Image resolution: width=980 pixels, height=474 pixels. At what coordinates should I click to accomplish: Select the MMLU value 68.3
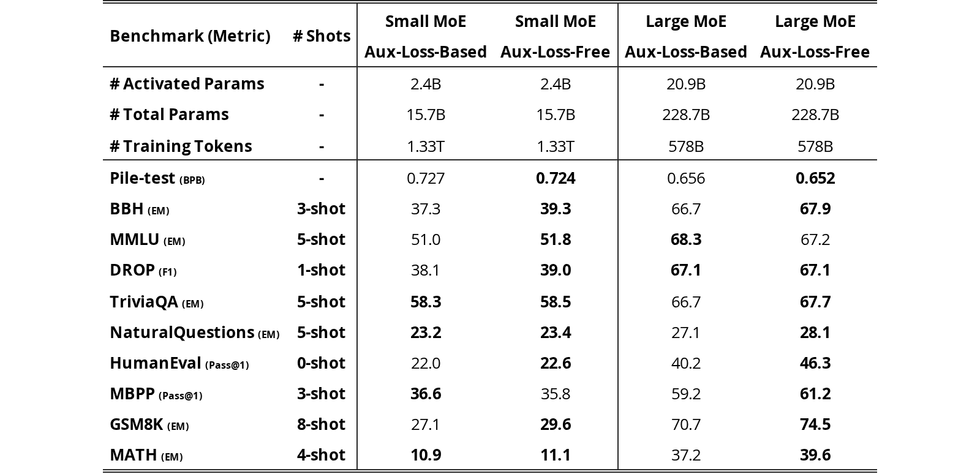(686, 239)
